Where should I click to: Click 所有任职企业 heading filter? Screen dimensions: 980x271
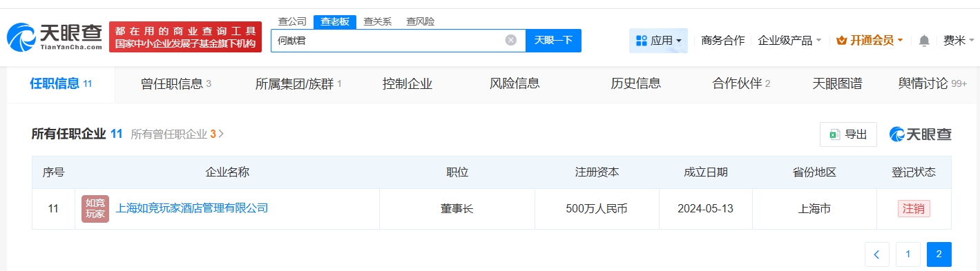pyautogui.click(x=77, y=134)
